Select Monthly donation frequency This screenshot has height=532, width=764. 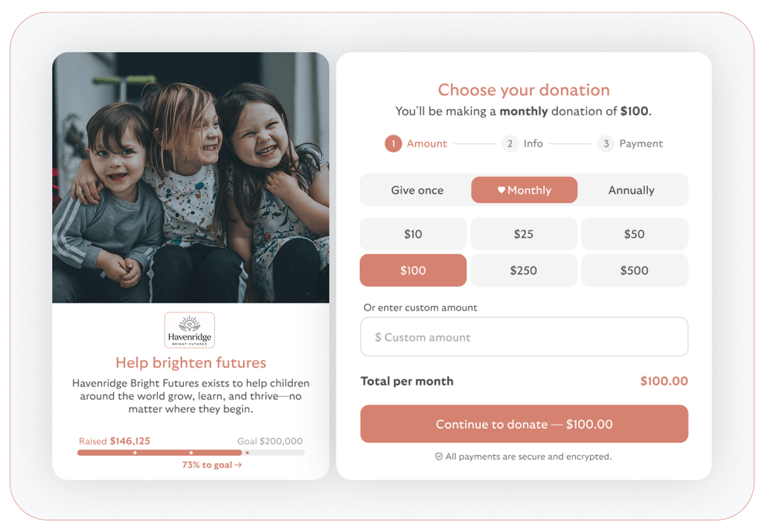click(524, 190)
